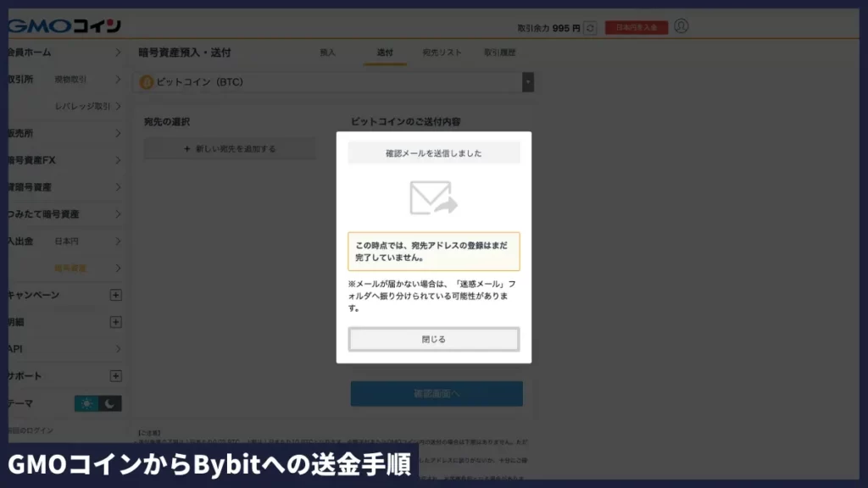Click 新しい宛先を追加する button
Viewport: 868px width, 488px height.
[230, 149]
